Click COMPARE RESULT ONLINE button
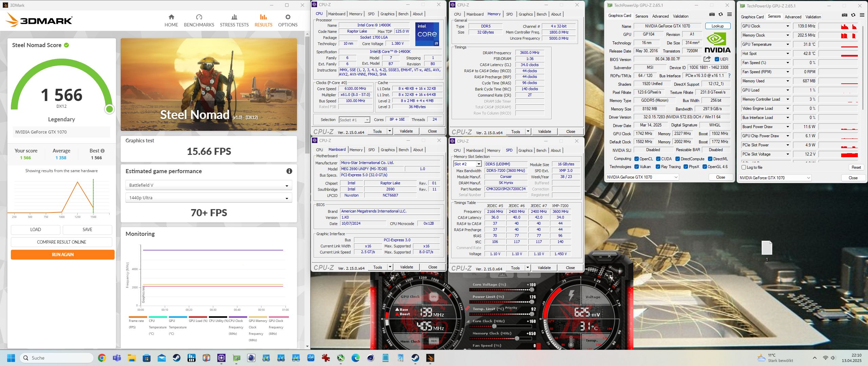 61,242
